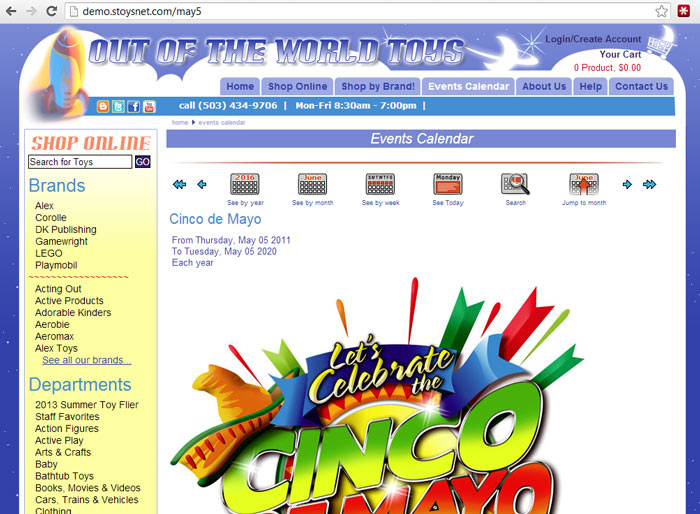The height and width of the screenshot is (514, 700).
Task: Open the Help tab
Action: point(590,87)
